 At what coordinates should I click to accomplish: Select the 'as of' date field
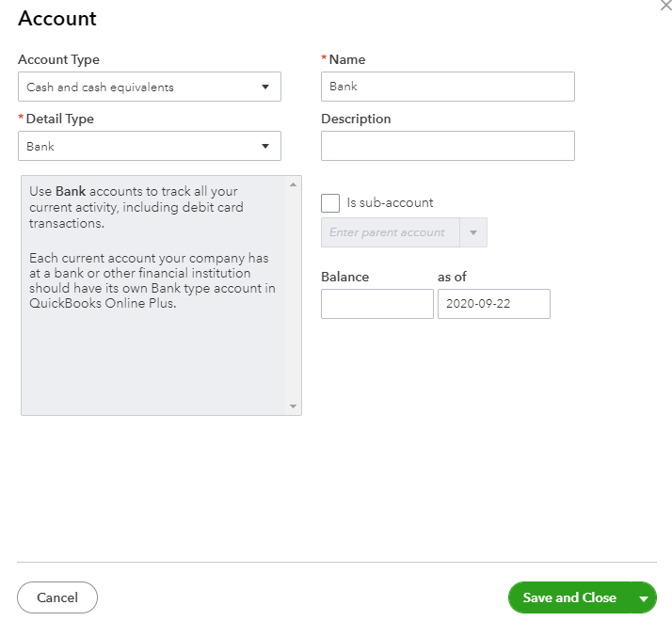point(493,304)
